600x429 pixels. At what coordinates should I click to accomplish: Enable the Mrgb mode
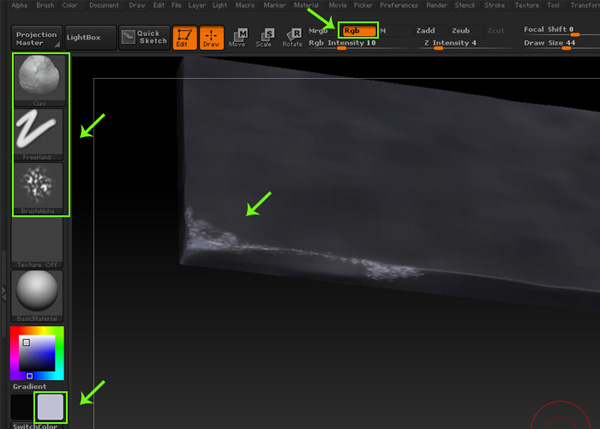point(319,31)
